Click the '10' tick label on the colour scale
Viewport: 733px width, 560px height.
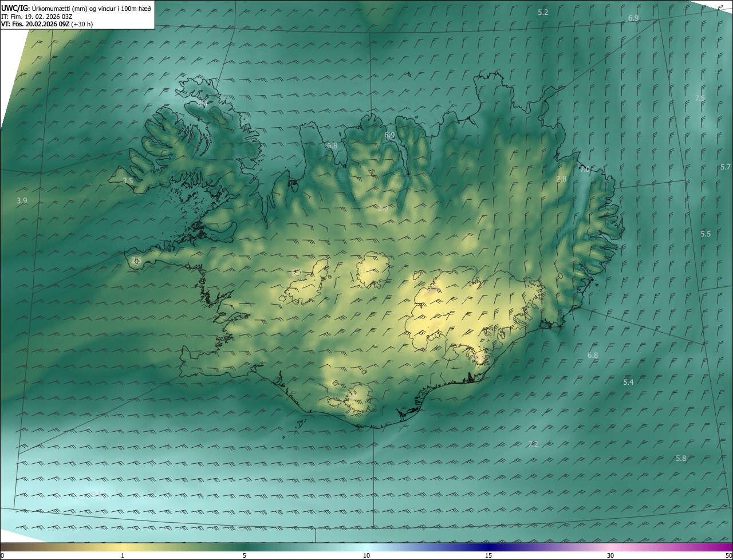tap(366, 555)
